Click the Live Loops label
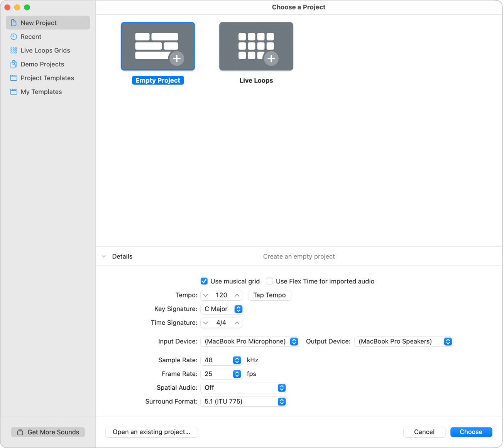Screen dimensions: 504x448 (x=256, y=80)
